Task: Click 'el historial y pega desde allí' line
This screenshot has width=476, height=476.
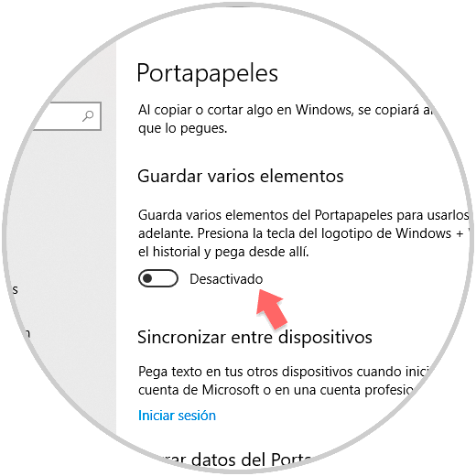Action: (223, 252)
